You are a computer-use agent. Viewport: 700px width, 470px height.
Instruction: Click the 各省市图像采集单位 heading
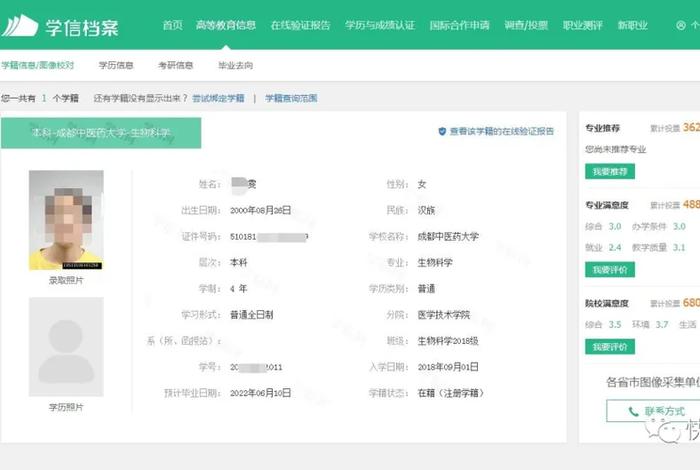point(653,383)
